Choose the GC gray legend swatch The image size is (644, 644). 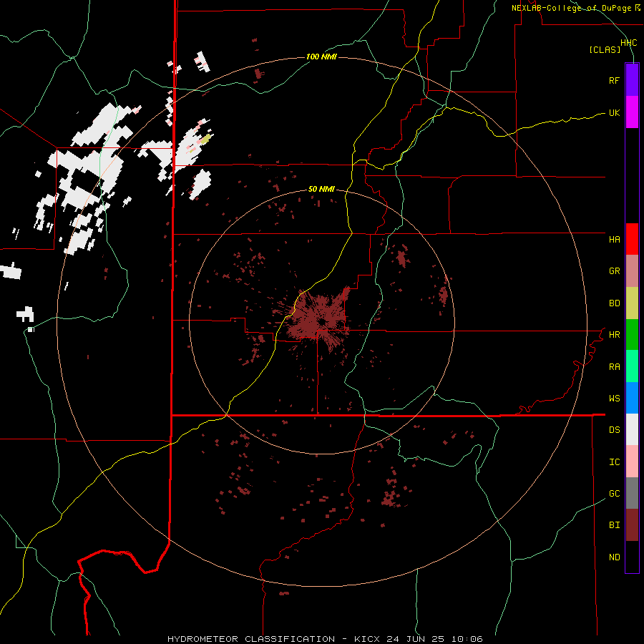tap(632, 493)
